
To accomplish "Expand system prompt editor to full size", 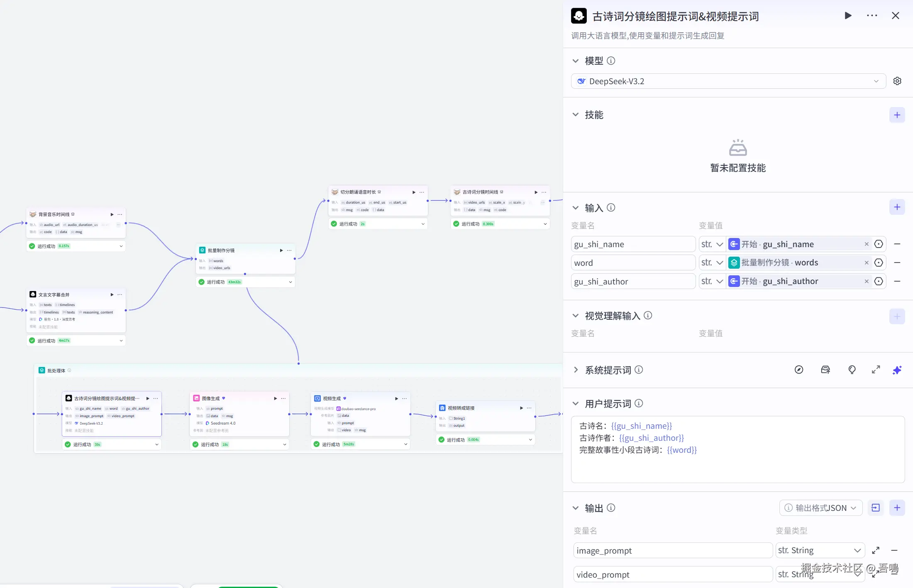I will coord(876,370).
